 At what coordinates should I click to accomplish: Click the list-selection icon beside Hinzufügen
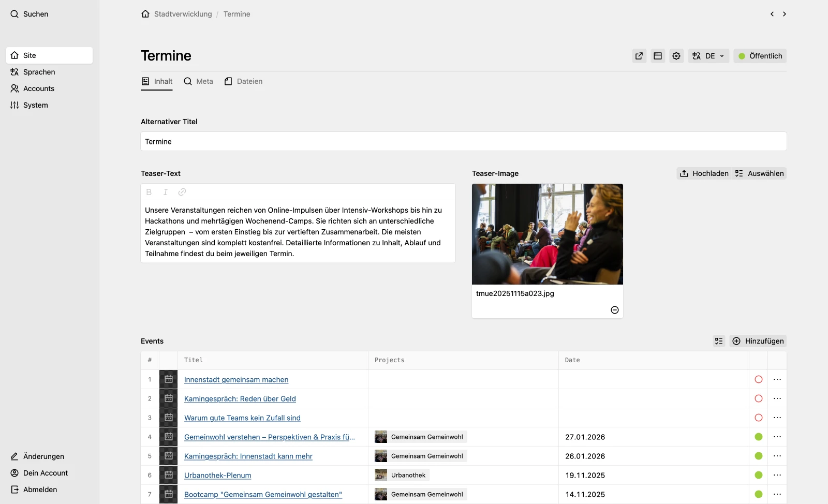[718, 341]
